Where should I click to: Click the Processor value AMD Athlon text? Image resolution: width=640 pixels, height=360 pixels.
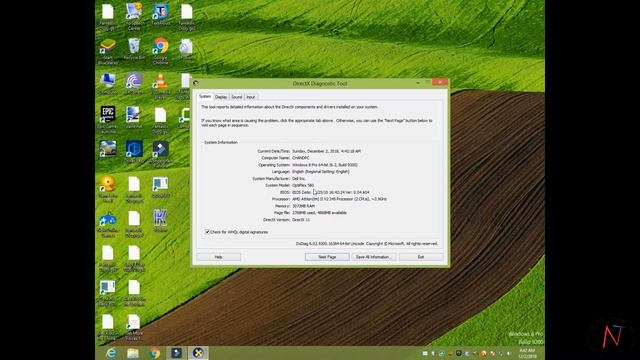click(x=340, y=199)
